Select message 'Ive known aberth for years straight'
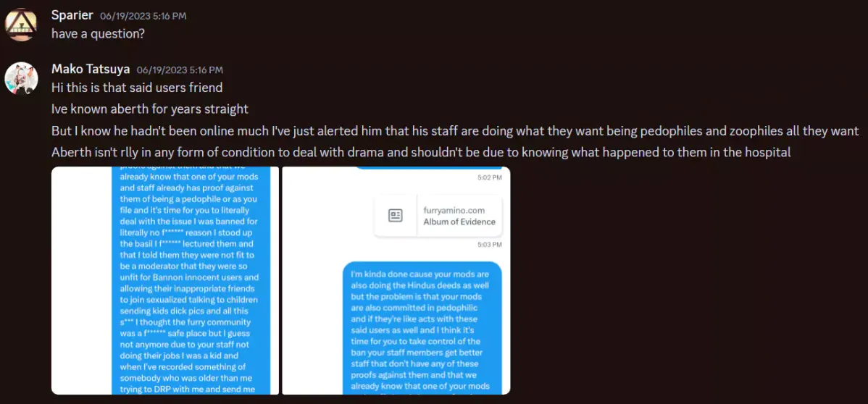 [149, 109]
